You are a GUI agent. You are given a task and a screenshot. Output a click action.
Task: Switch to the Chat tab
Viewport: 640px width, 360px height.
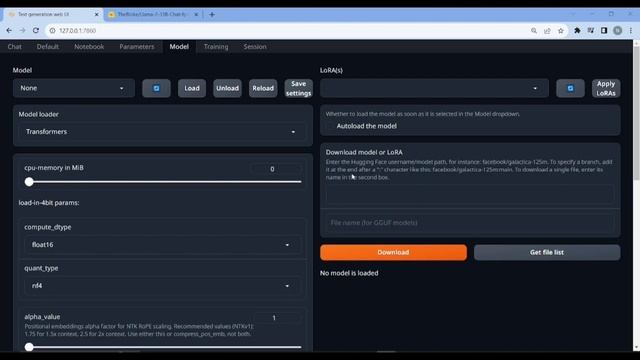point(15,47)
